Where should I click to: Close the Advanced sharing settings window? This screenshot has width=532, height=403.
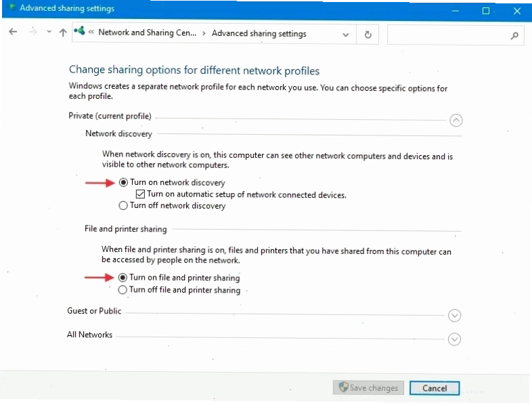click(516, 11)
